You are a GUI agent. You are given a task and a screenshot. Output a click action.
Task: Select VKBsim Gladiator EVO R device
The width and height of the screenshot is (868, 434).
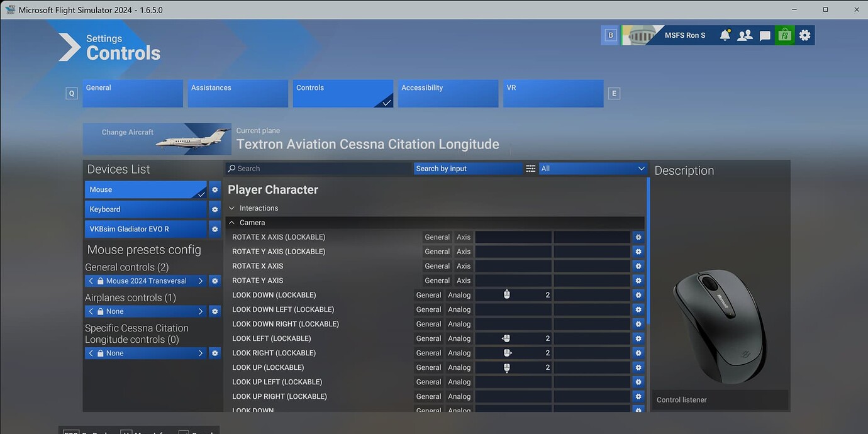[145, 229]
